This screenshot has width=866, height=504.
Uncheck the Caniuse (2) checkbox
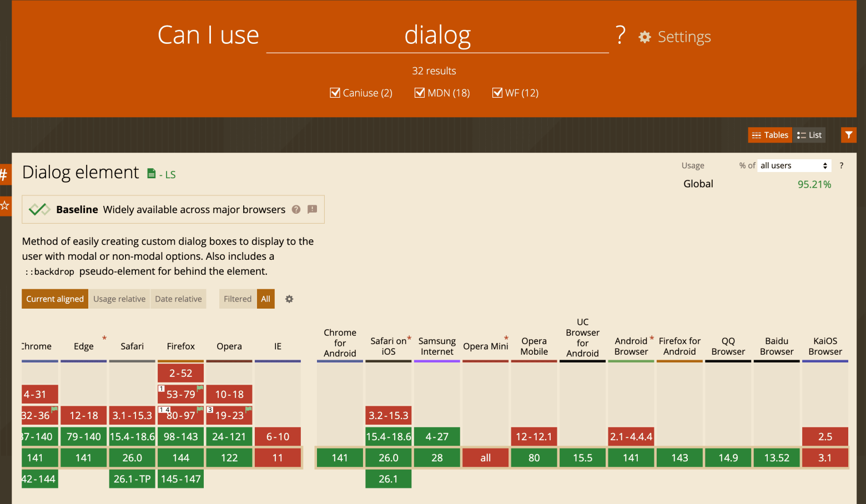[335, 93]
